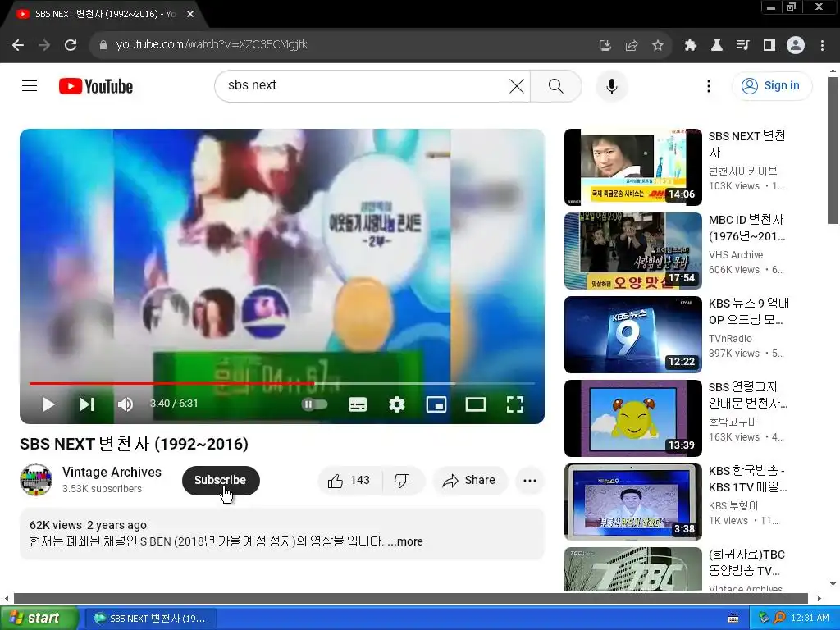Open more actions ellipsis menu
840x630 pixels.
(529, 480)
